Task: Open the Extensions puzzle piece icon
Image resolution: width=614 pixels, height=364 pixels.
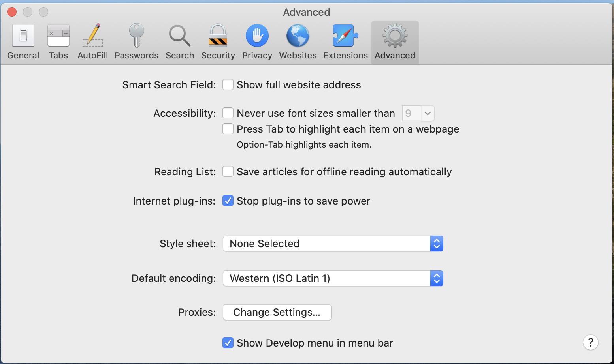Action: [x=345, y=42]
